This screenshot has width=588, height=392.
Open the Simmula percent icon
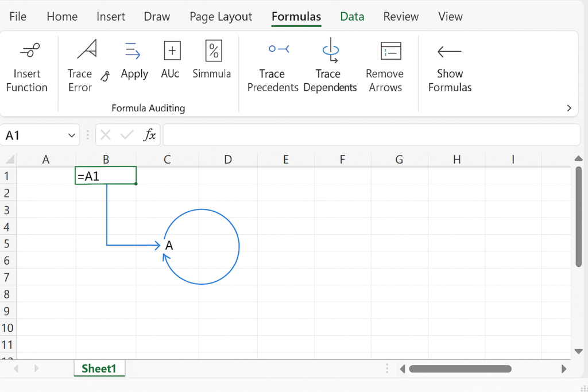coord(213,51)
